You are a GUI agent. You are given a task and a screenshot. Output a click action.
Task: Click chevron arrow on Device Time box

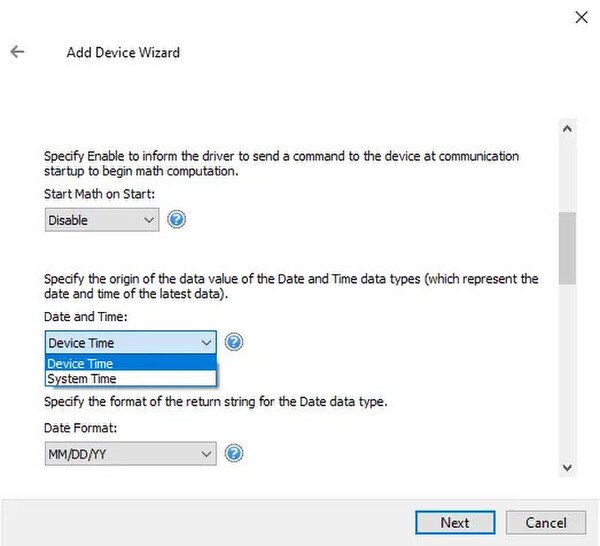point(206,343)
